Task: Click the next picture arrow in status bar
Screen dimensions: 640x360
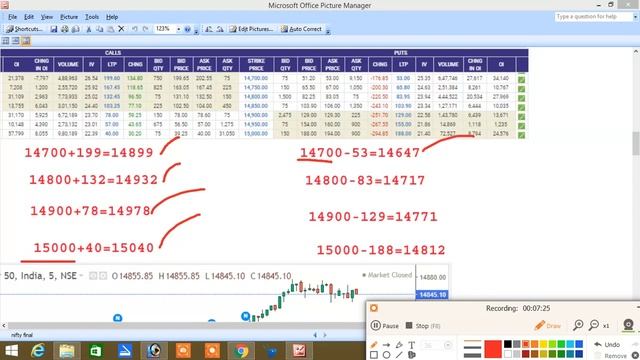Action: tap(325, 335)
